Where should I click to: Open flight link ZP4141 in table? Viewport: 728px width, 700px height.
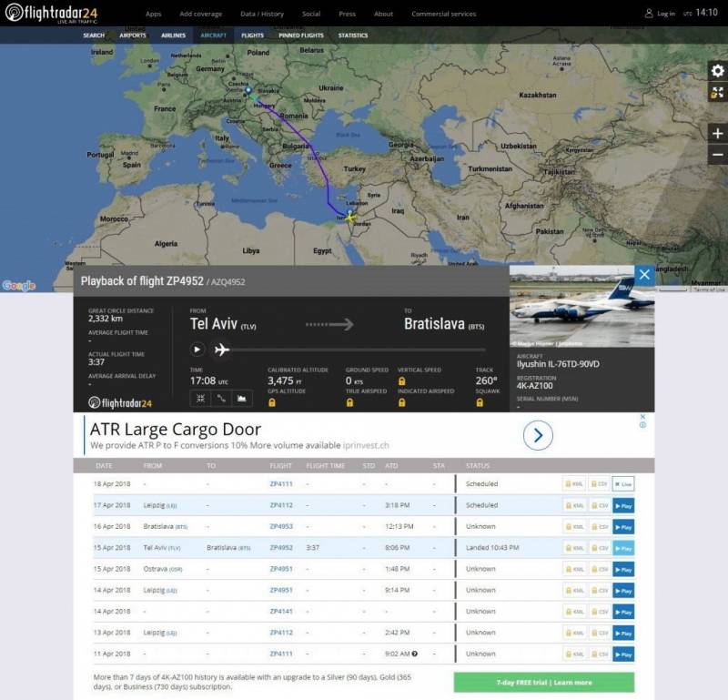click(x=281, y=612)
